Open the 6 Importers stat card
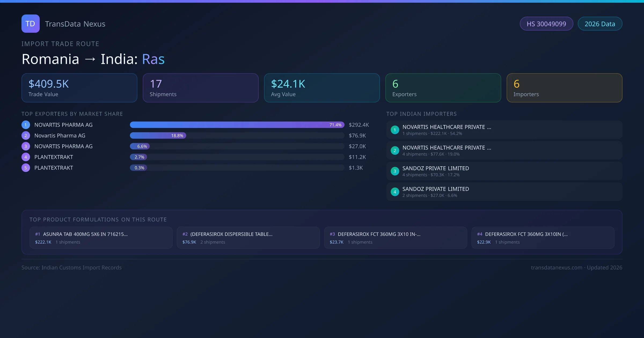Screen dimensions: 644x338 pos(564,88)
